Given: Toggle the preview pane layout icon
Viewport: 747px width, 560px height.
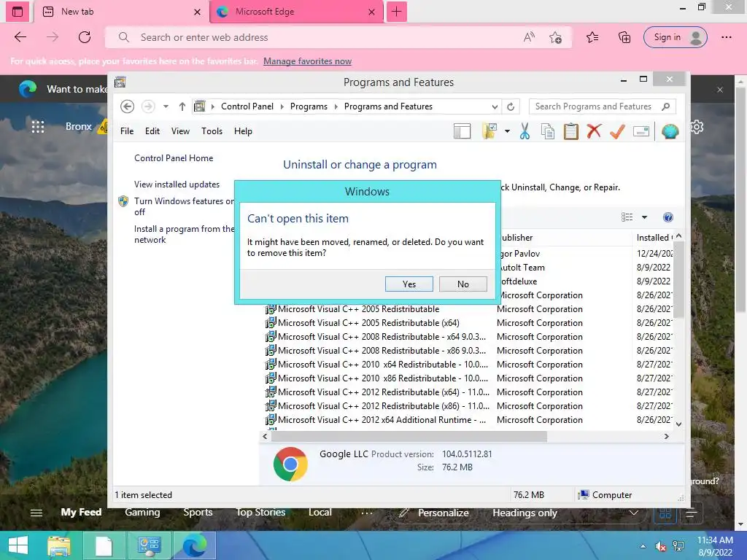Looking at the screenshot, I should coord(462,131).
